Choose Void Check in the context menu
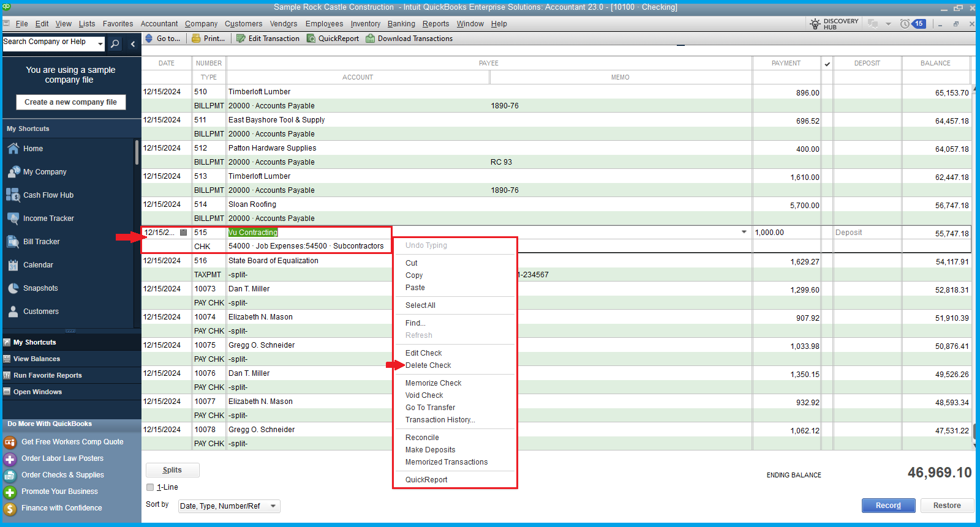The image size is (980, 527). [x=424, y=395]
